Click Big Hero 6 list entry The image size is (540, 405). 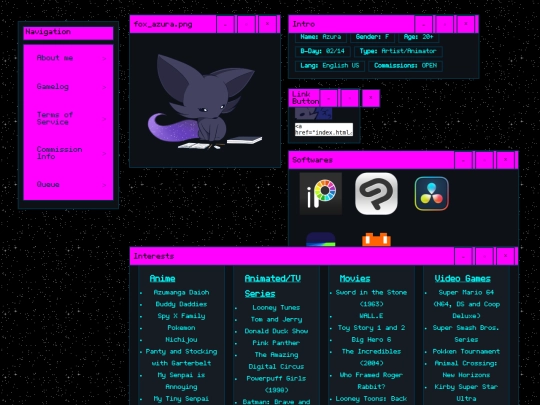(x=371, y=340)
